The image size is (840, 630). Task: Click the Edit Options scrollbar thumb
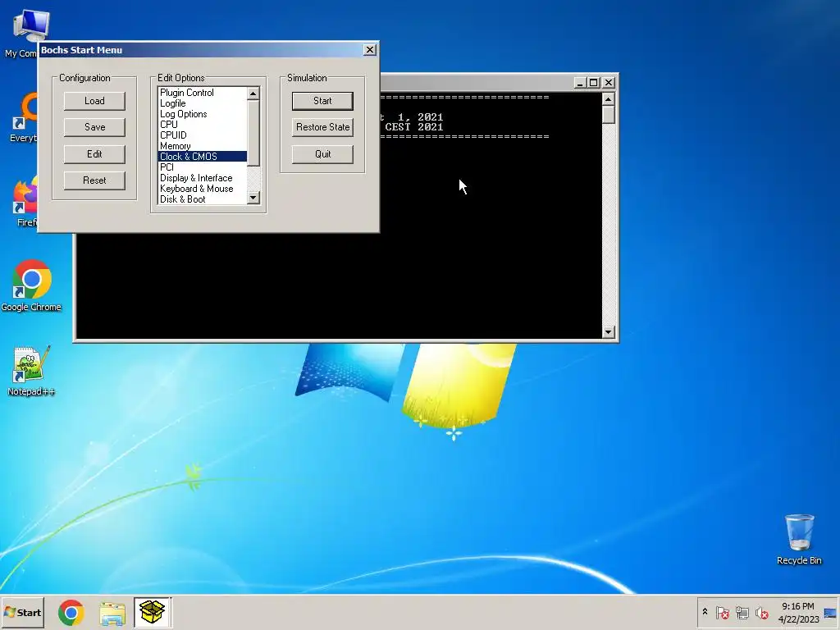point(253,133)
